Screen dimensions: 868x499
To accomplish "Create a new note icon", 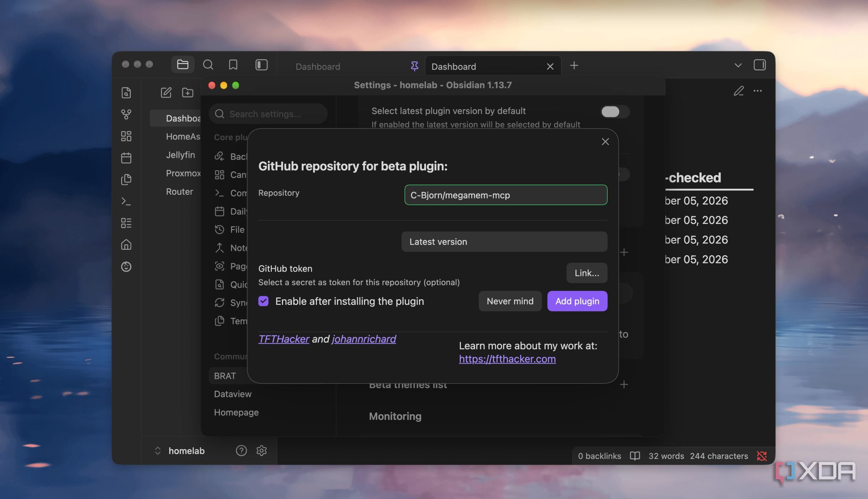I will tap(166, 93).
